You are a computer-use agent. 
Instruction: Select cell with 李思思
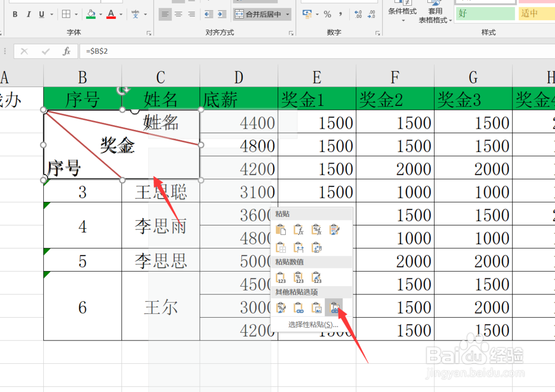tap(161, 260)
